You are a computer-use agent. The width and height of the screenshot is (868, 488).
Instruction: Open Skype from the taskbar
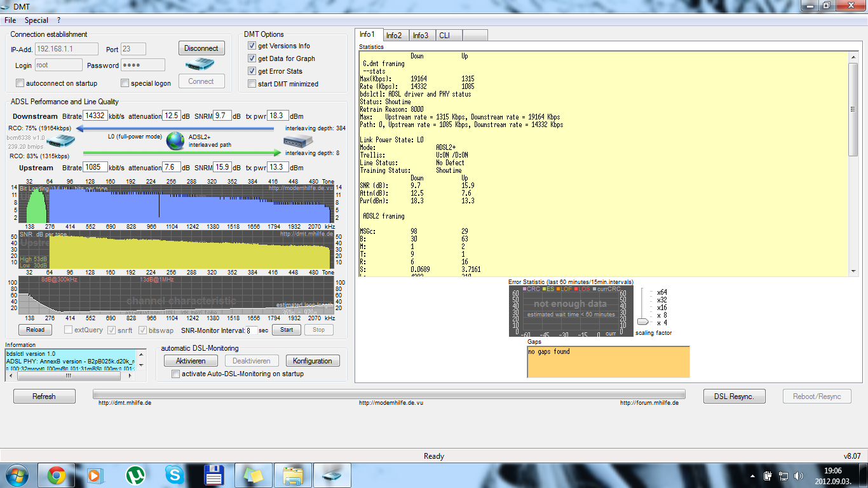(x=173, y=475)
